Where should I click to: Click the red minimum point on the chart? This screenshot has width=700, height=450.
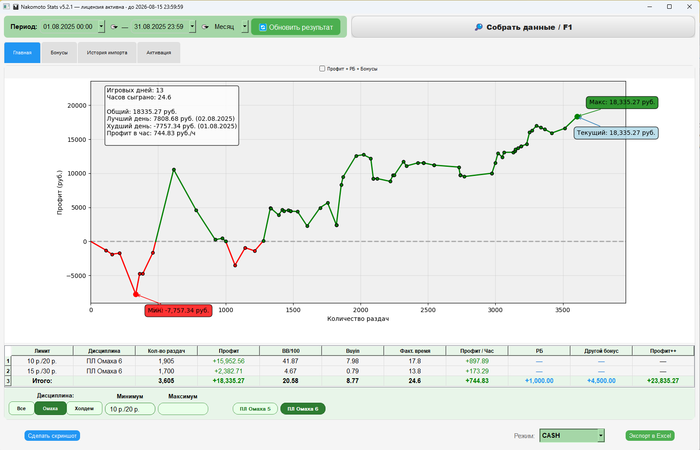136,294
